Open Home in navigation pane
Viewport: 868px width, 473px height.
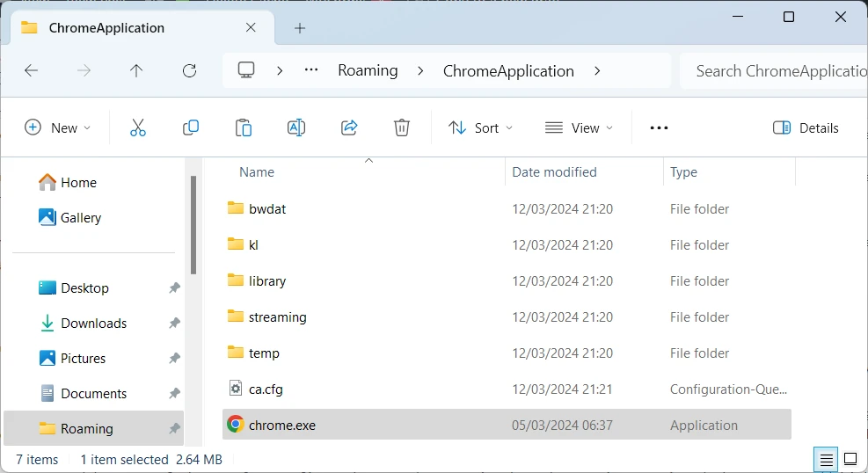68,183
